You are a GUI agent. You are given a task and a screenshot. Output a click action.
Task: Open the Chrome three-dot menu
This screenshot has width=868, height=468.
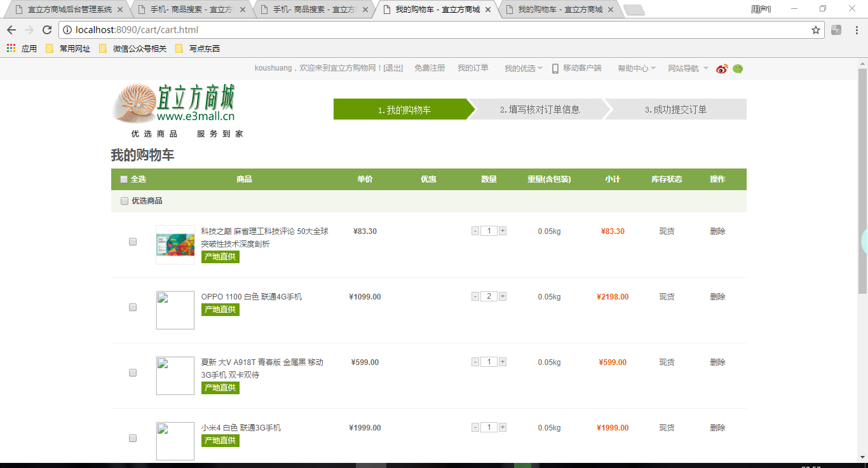[857, 30]
